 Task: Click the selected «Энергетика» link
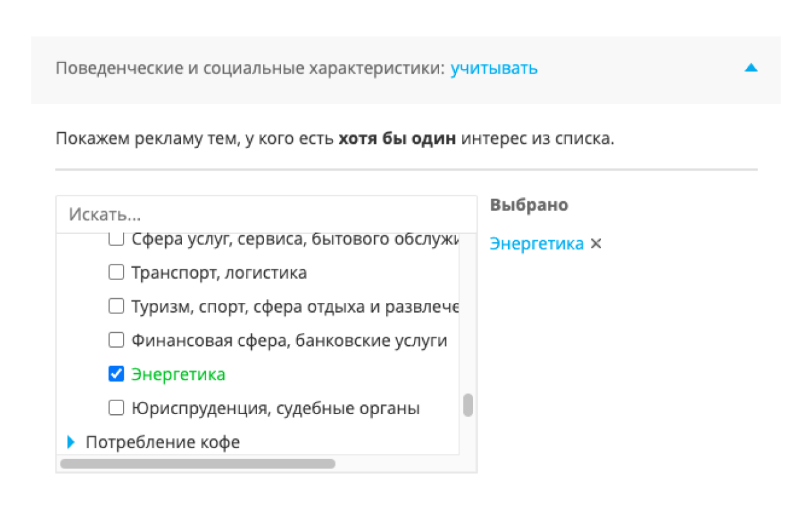pyautogui.click(x=536, y=244)
